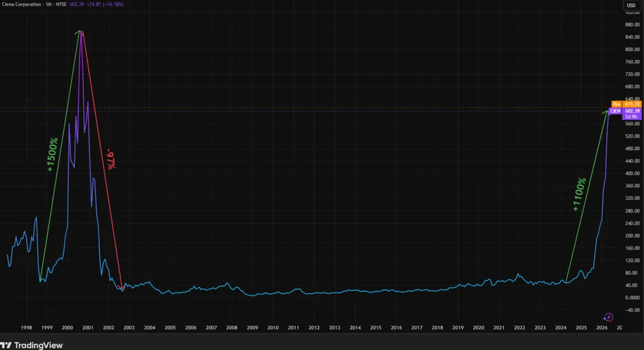Screen dimensions: 644x350
Task: Select the orange Pre 611.72 price label
Action: pos(626,104)
